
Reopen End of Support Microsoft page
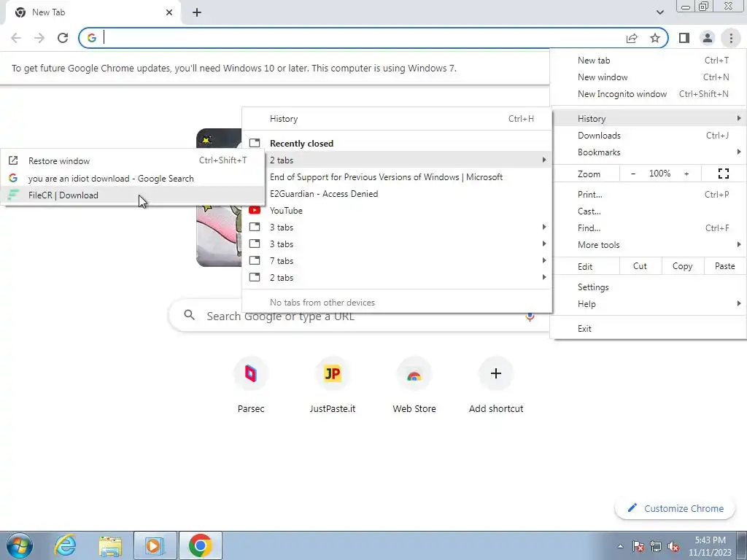[x=397, y=177]
